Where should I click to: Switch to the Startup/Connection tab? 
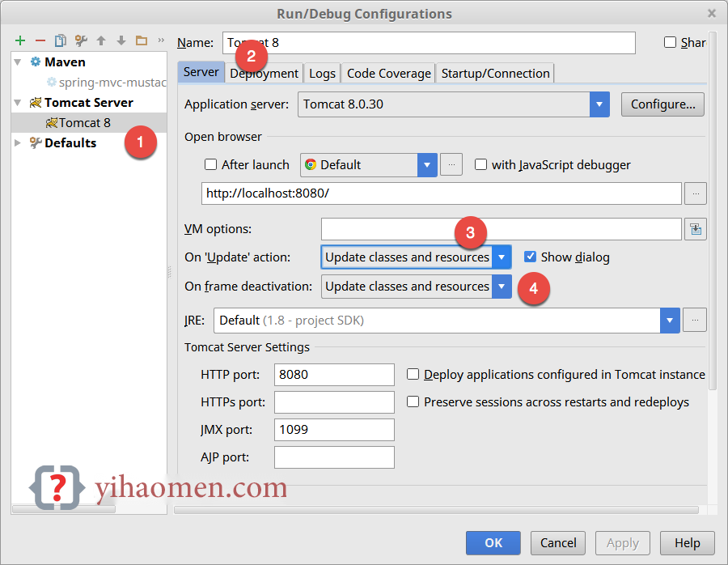pyautogui.click(x=495, y=74)
